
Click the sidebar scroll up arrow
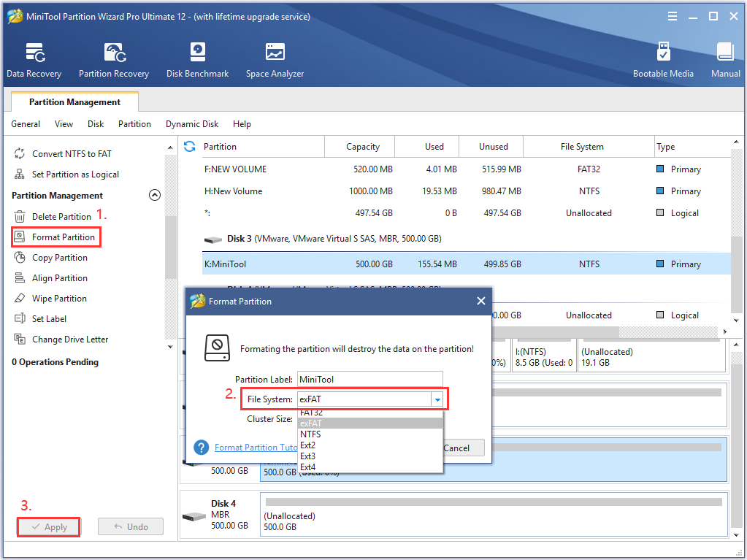point(171,147)
